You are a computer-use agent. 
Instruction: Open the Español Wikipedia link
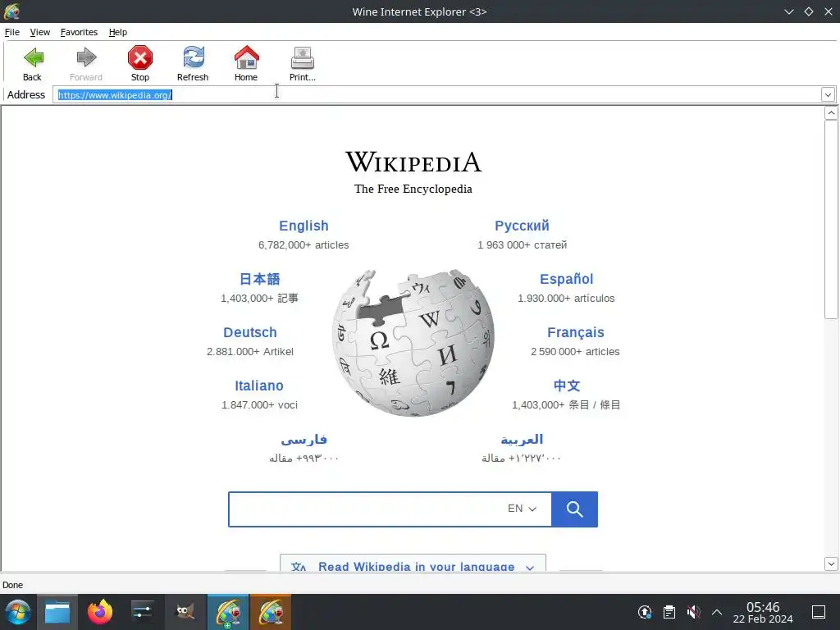(566, 279)
